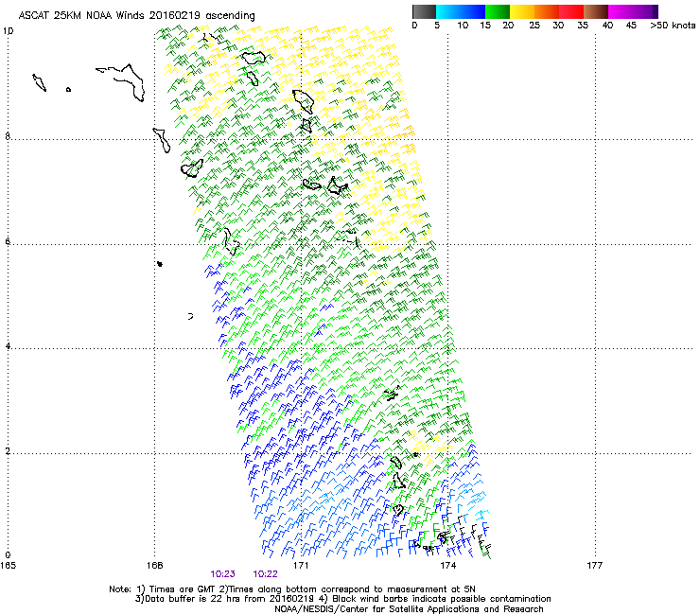Click latitude label '10' on left axis
Viewport: 700px width, 615px height.
pos(8,31)
